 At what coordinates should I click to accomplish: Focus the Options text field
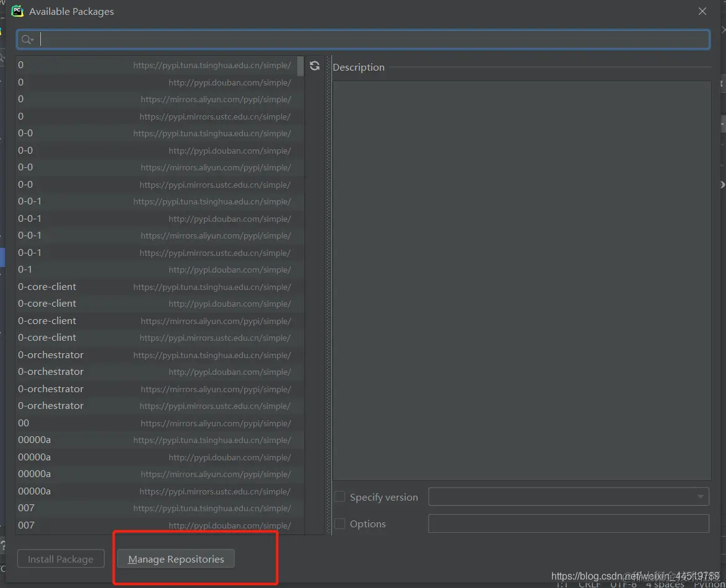(569, 524)
